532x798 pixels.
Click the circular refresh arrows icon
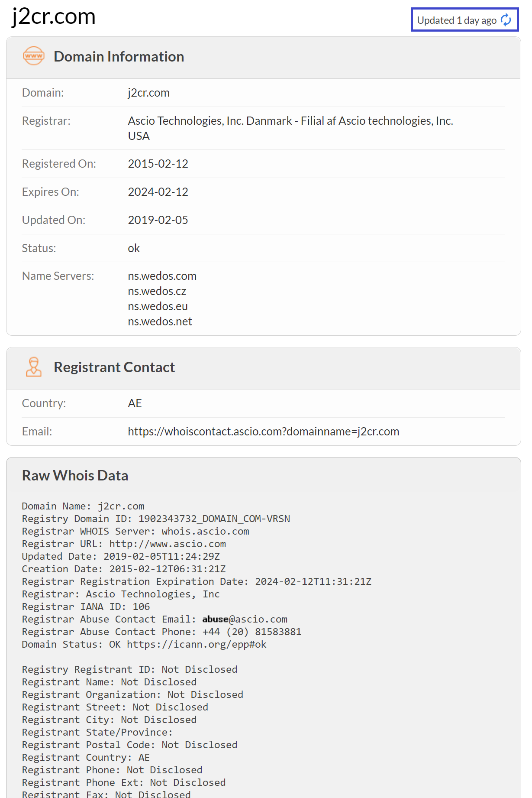(506, 20)
